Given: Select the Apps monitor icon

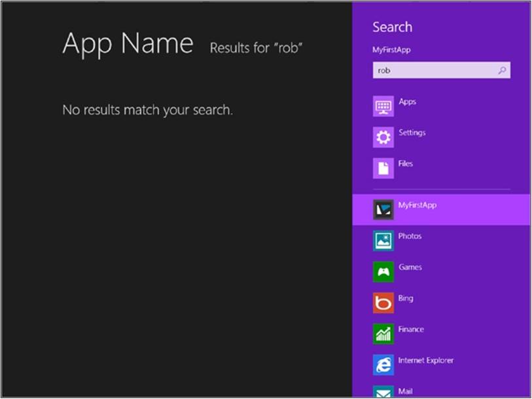Looking at the screenshot, I should [383, 106].
